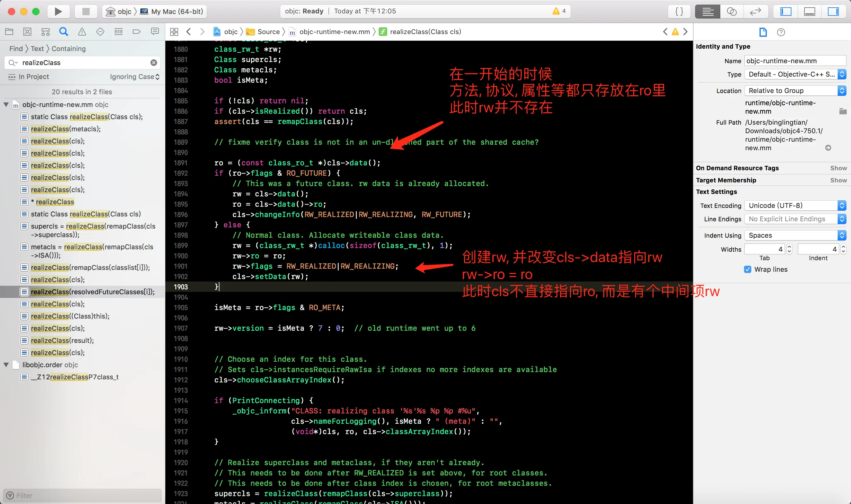The image size is (851, 504).
Task: Show the Target Membership section
Action: [x=838, y=180]
